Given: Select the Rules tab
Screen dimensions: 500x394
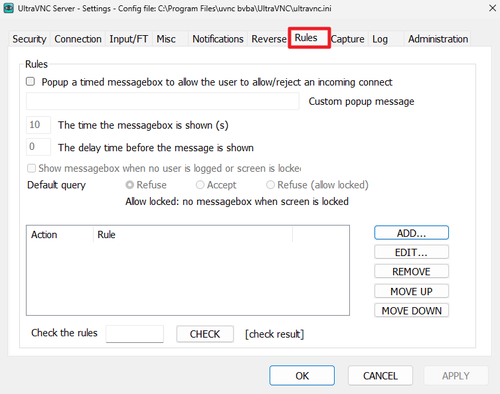Looking at the screenshot, I should [309, 38].
